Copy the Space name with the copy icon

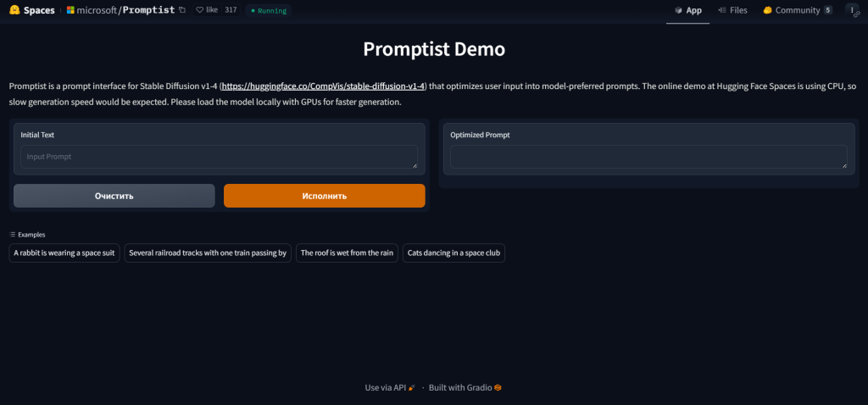(182, 10)
